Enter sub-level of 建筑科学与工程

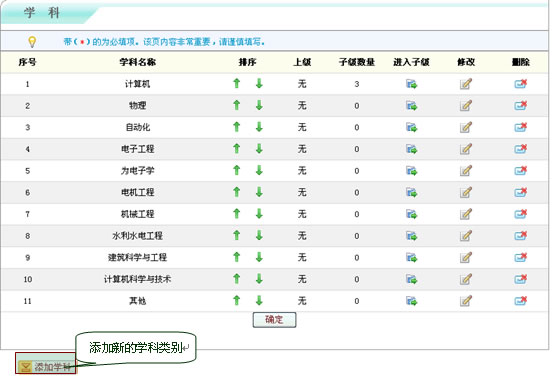tap(412, 258)
